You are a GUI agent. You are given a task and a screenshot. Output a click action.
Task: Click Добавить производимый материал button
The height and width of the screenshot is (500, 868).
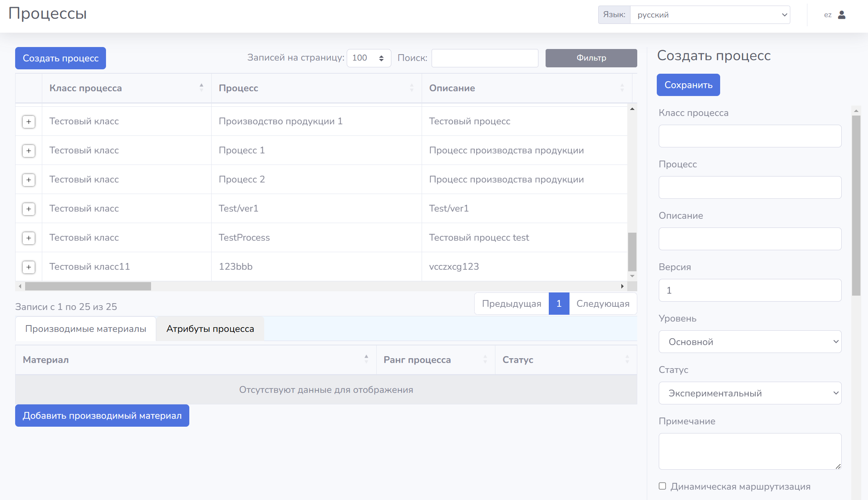pyautogui.click(x=102, y=416)
